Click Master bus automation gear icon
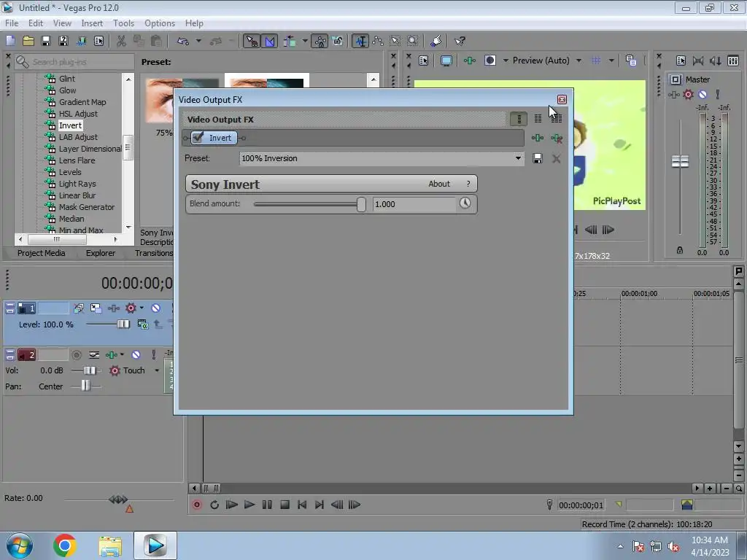Image resolution: width=747 pixels, height=560 pixels. pos(688,94)
